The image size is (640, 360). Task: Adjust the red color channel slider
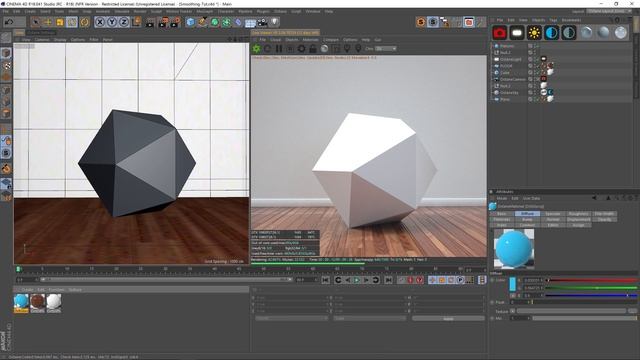pos(591,280)
